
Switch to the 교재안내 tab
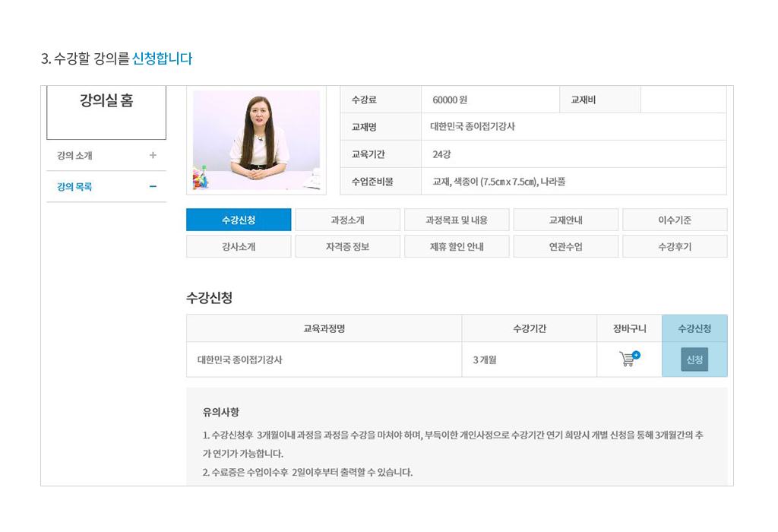point(565,220)
